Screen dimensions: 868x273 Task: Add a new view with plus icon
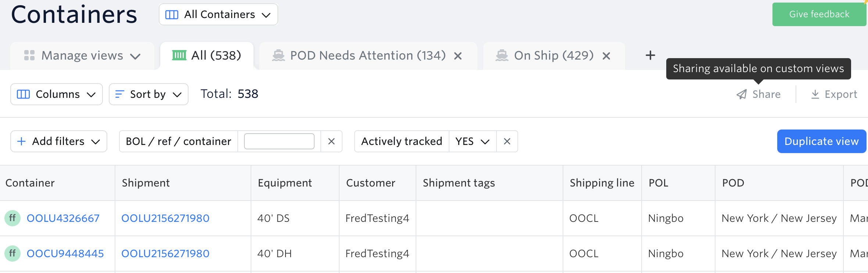(x=650, y=56)
